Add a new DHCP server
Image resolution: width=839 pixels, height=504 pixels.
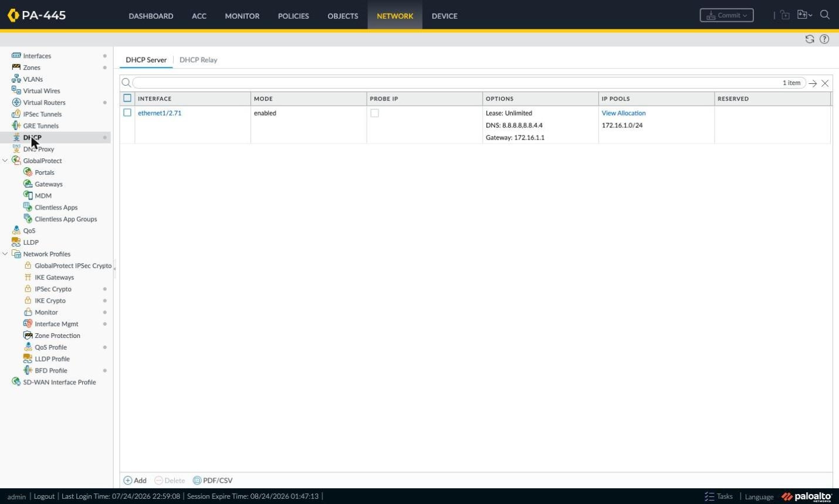(x=135, y=481)
